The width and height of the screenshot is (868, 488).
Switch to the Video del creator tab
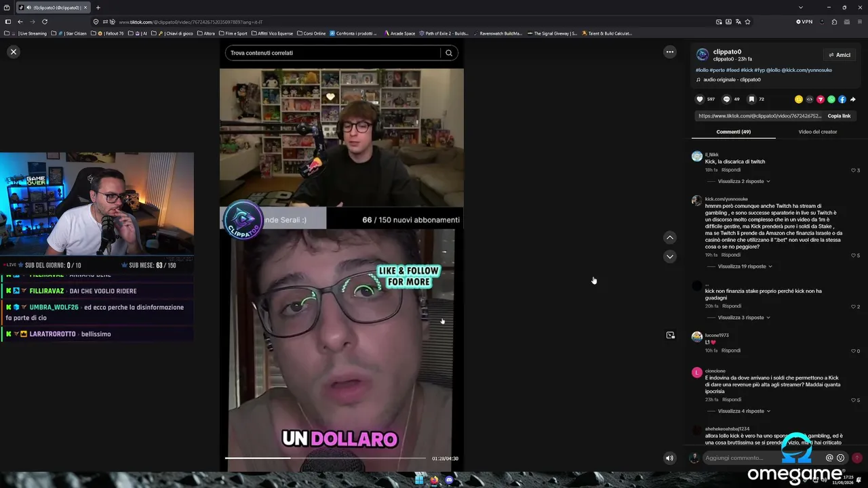817,131
